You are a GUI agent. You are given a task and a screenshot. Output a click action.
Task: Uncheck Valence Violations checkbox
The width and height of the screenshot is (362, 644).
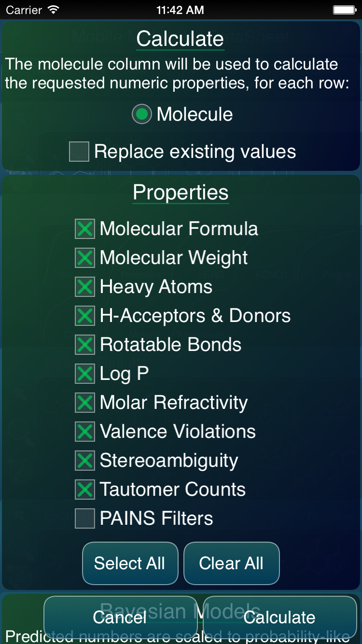[x=85, y=432]
